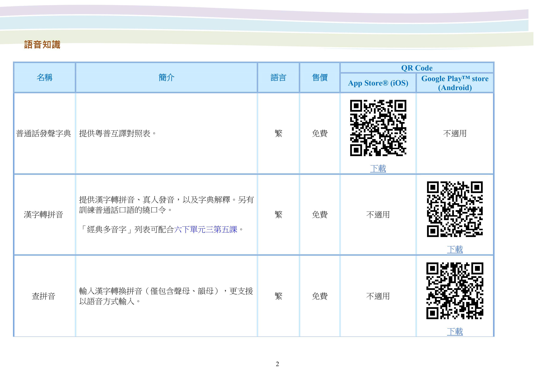Image resolution: width=555 pixels, height=392 pixels.
Task: Click 繁 in the 普通話發聲字典 row
Action: click(x=278, y=133)
